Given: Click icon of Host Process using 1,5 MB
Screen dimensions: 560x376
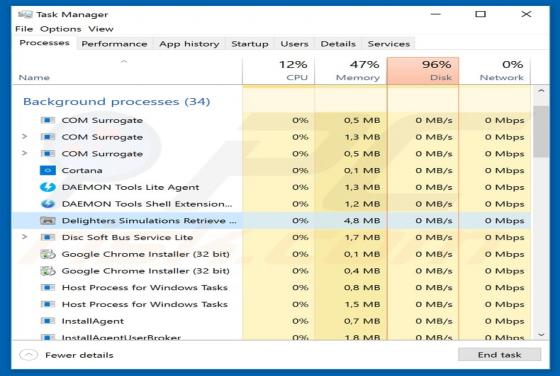Looking at the screenshot, I should click(x=48, y=304).
